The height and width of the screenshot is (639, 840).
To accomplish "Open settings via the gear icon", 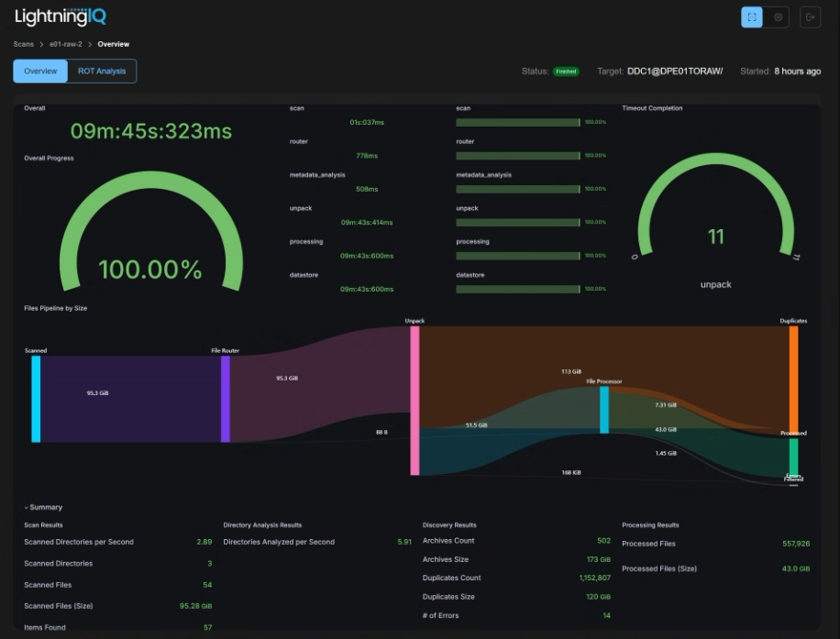I will (x=779, y=17).
